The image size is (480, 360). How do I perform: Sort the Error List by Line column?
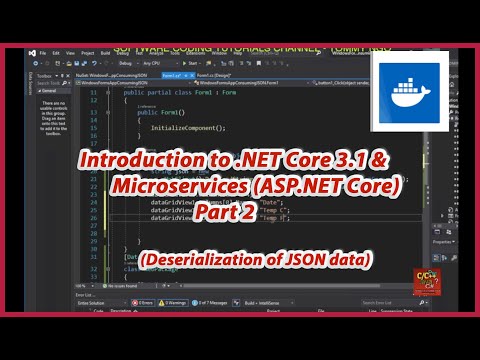pos(372,311)
